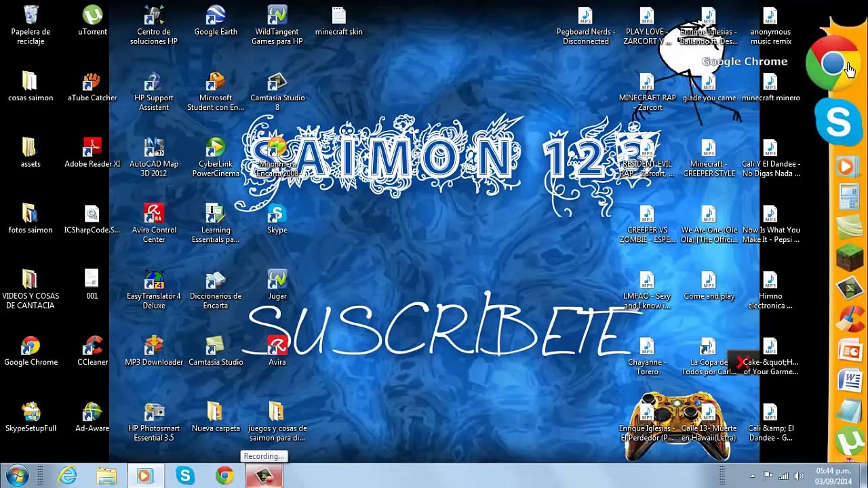Select Calle 13 - Muerte en Hawaii MP3
The image size is (868, 488).
click(709, 422)
